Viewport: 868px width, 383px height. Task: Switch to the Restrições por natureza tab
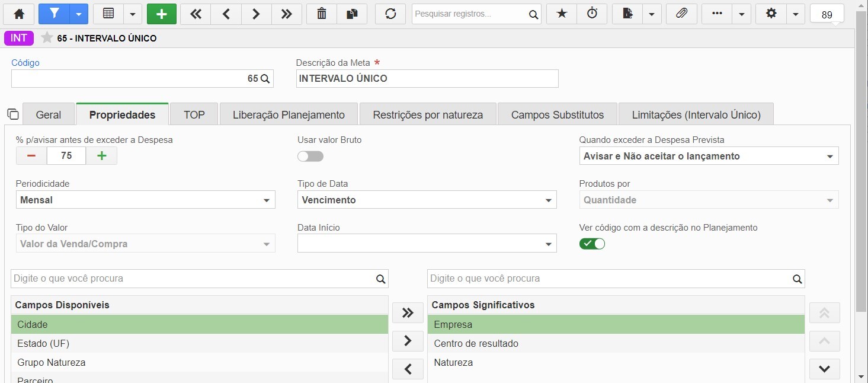coord(428,115)
